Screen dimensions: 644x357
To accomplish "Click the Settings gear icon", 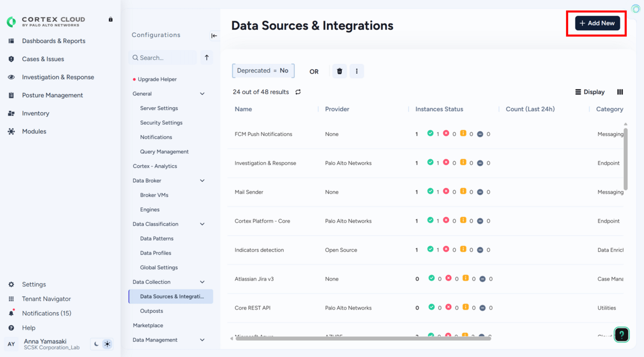I will click(x=11, y=284).
